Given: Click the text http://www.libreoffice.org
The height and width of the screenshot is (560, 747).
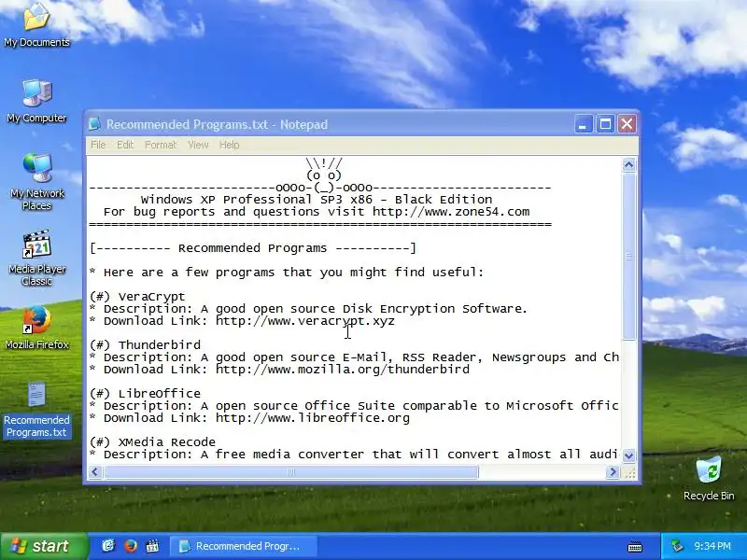Looking at the screenshot, I should [x=313, y=418].
